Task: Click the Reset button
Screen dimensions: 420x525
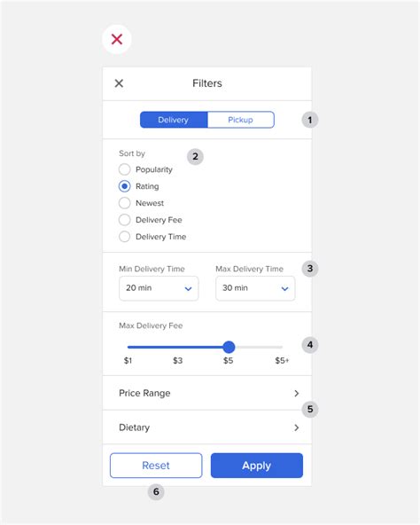Action: tap(156, 466)
